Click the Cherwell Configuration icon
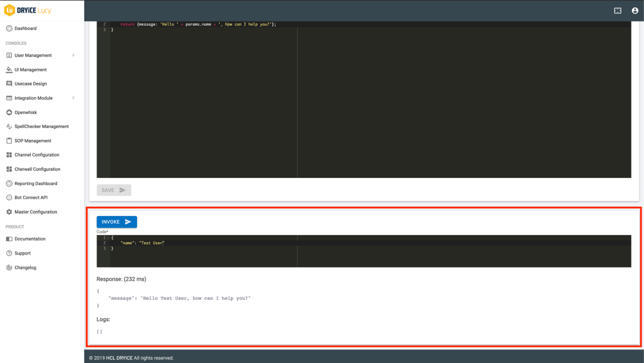The height and width of the screenshot is (363, 644). click(9, 169)
